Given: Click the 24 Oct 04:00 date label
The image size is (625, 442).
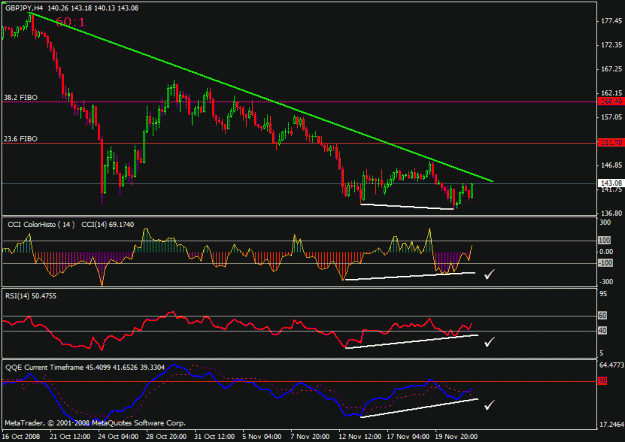Looking at the screenshot, I should (x=118, y=436).
